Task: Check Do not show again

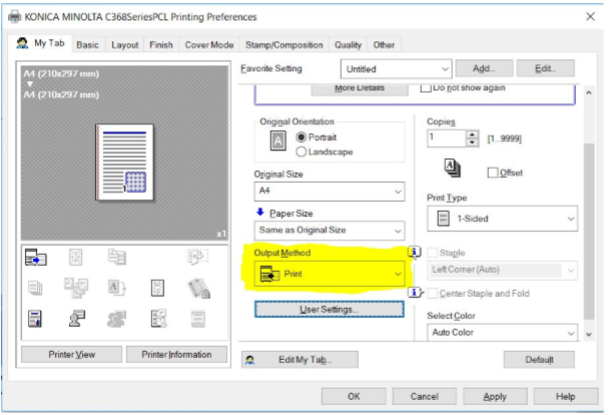Action: coord(425,88)
